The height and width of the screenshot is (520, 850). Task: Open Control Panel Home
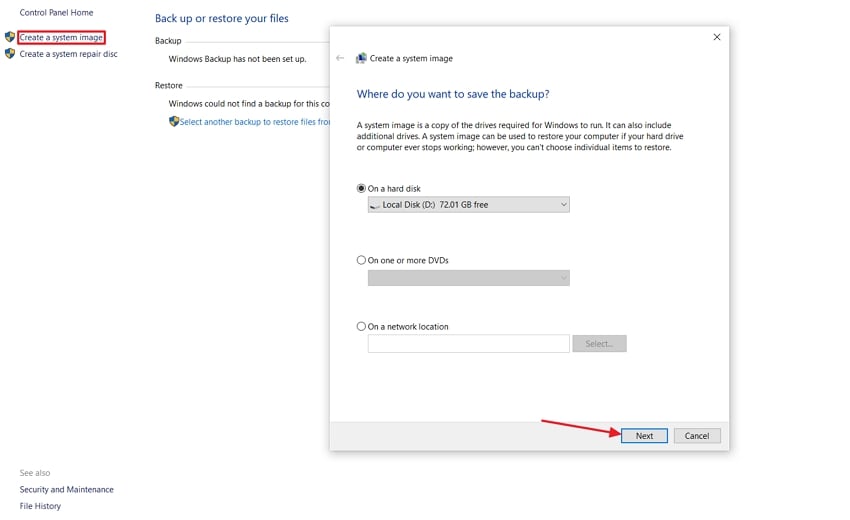pos(56,12)
